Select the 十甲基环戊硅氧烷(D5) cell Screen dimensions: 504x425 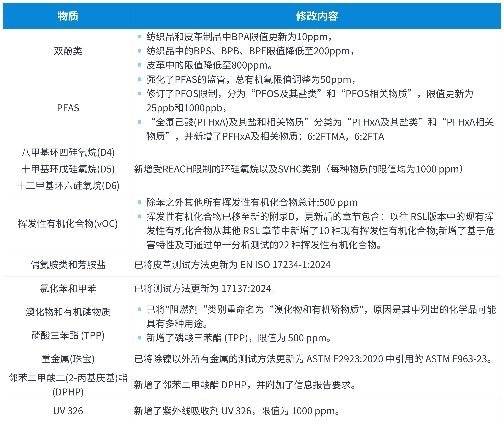click(x=68, y=169)
